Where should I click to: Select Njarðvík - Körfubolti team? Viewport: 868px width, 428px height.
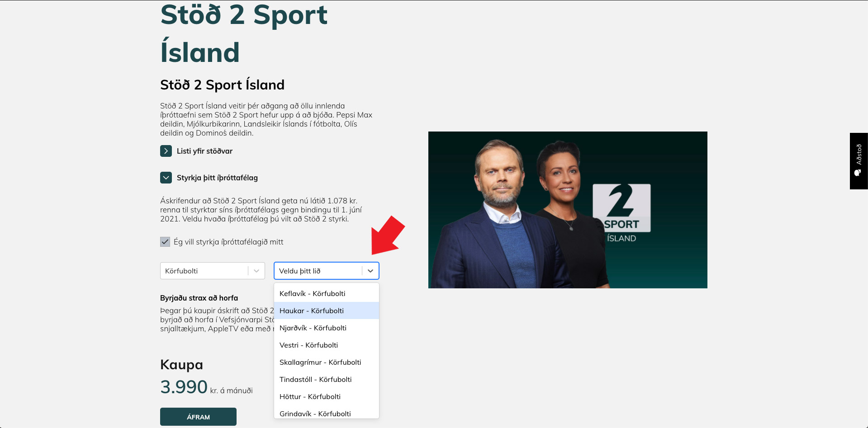coord(327,328)
